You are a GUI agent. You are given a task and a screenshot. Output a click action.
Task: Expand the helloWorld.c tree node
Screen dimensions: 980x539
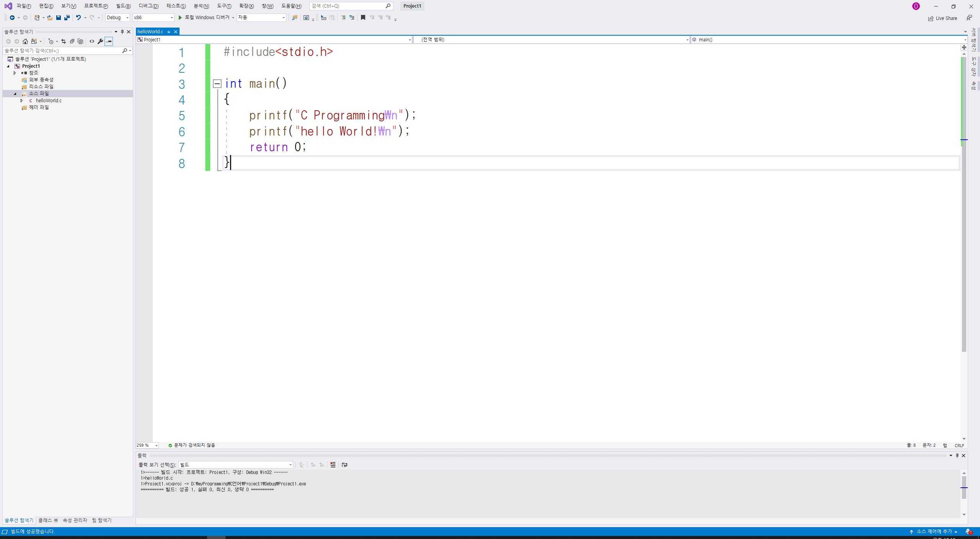click(x=22, y=101)
